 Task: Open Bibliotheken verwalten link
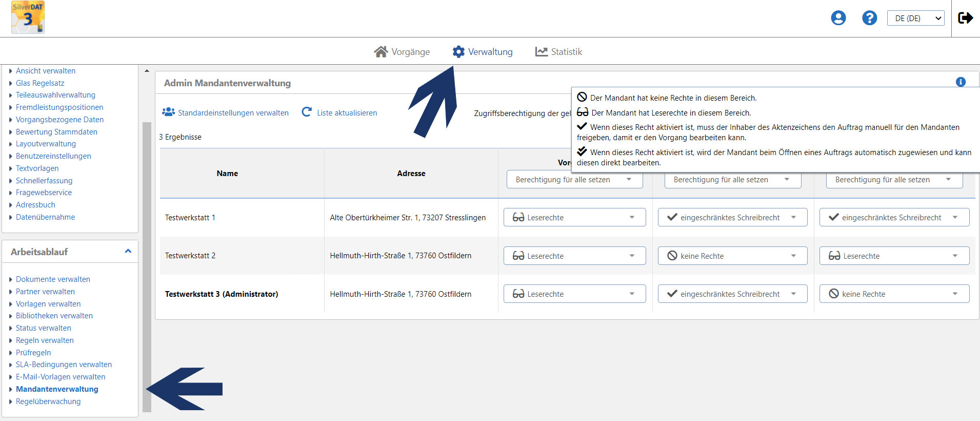54,316
